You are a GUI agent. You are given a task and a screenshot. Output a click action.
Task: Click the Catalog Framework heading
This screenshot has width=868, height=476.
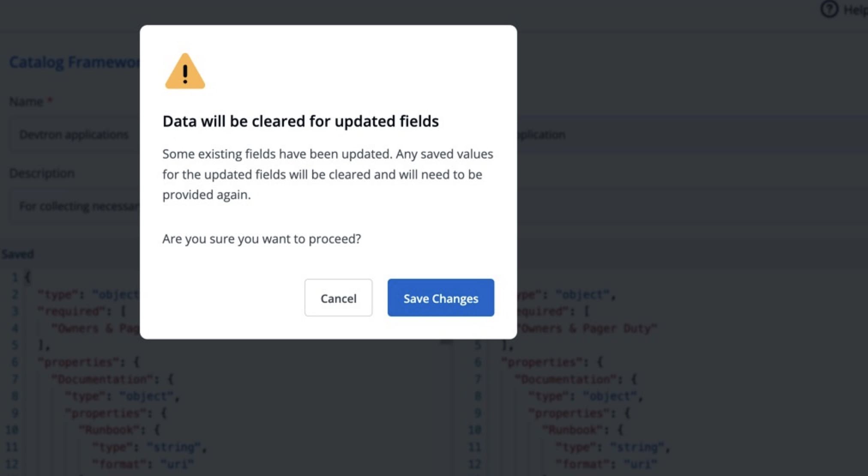click(x=74, y=62)
